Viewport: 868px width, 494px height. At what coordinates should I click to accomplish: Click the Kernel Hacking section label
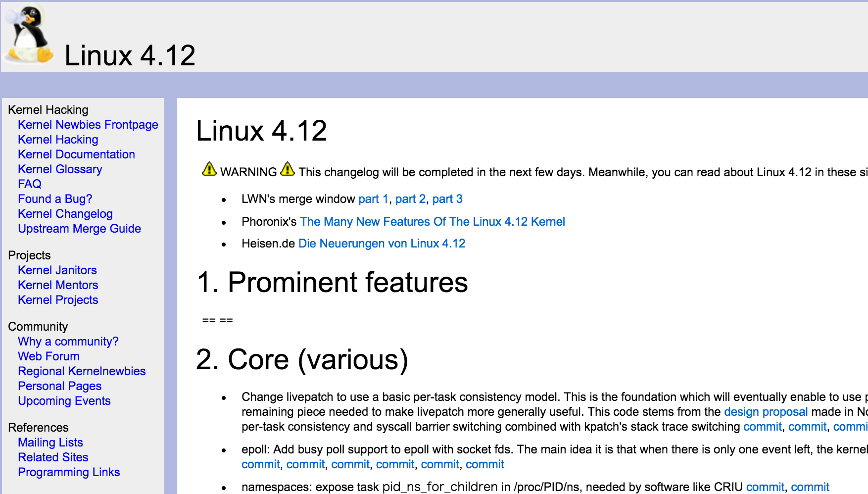48,110
